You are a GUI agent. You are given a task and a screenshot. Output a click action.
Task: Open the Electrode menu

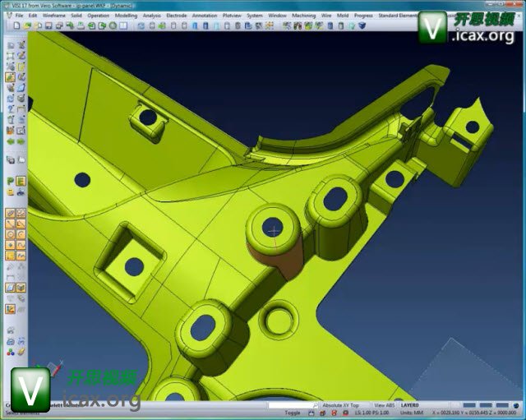pos(177,16)
